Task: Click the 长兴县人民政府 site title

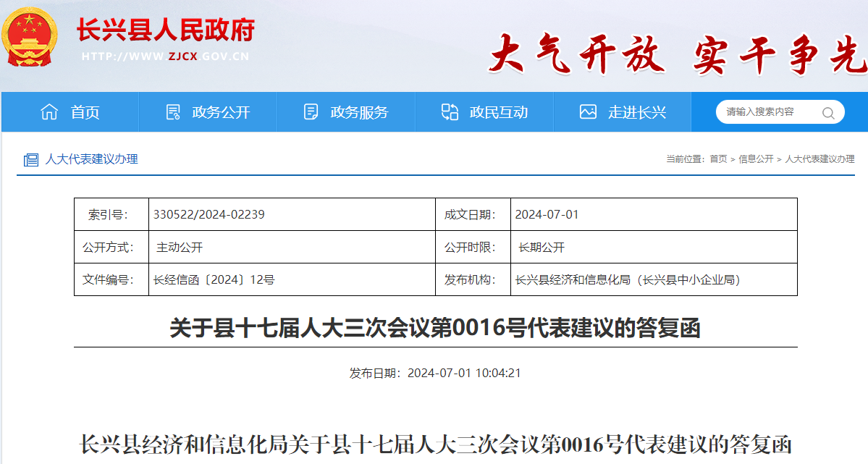Action: (166, 30)
